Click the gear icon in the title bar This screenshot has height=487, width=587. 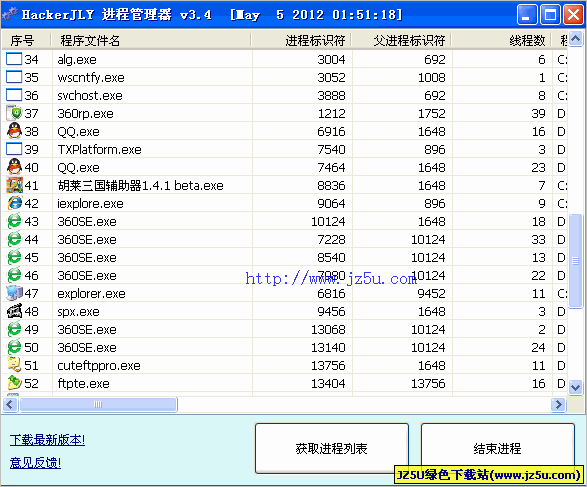(x=10, y=14)
